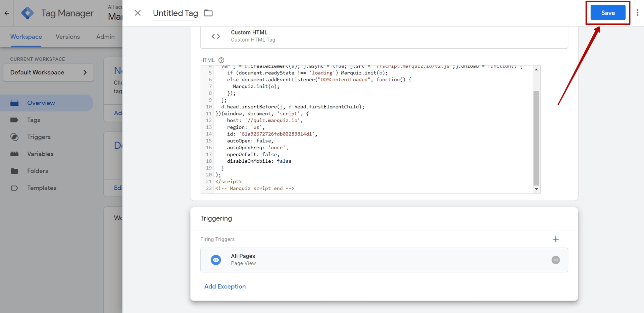The image size is (644, 313).
Task: Go back with the arrow icon
Action: click(x=7, y=13)
